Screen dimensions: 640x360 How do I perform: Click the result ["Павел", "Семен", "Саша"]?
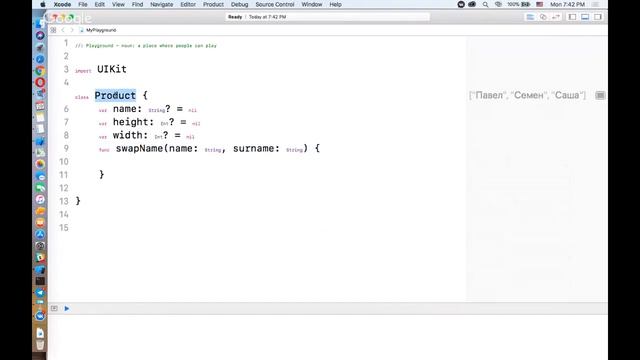[x=527, y=96]
